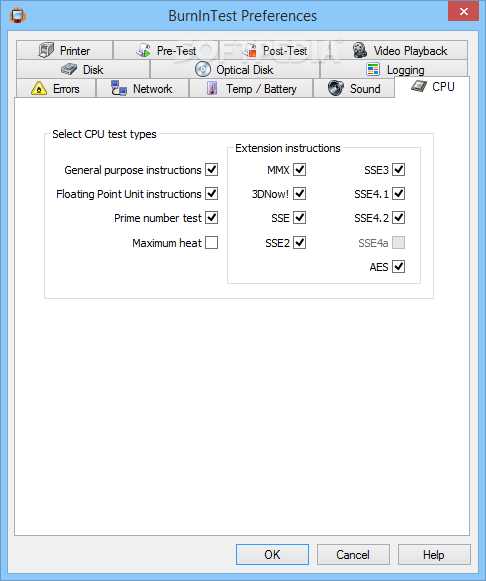Screen dimensions: 486x581
Task: Toggle the 3DNow! checkbox
Action: [299, 193]
